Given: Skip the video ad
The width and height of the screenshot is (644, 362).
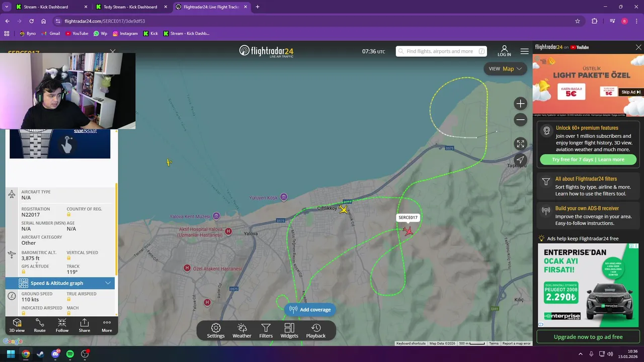Looking at the screenshot, I should [x=631, y=92].
